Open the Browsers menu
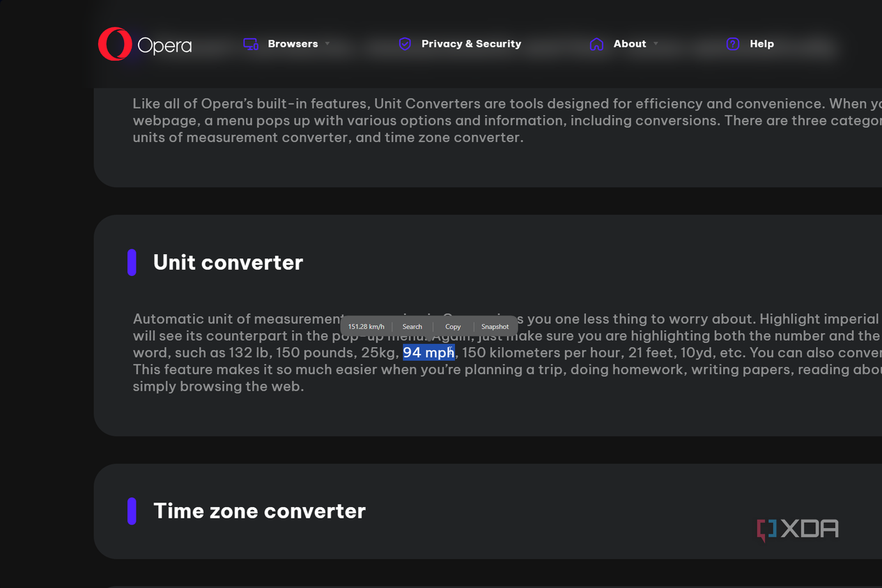Viewport: 882px width, 588px height. point(293,44)
